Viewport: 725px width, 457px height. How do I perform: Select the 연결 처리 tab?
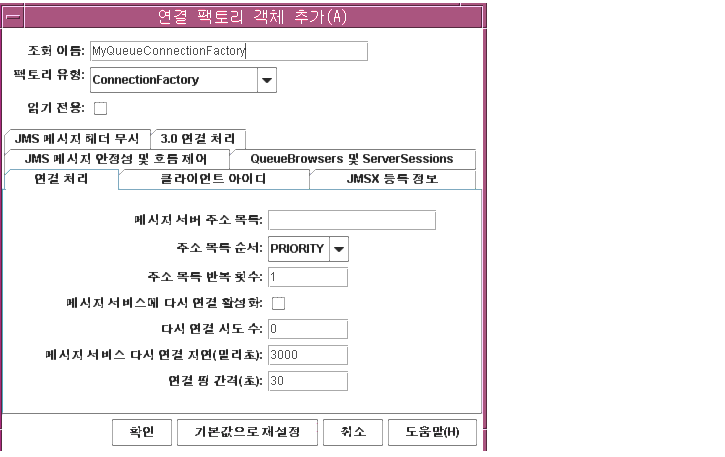click(61, 179)
